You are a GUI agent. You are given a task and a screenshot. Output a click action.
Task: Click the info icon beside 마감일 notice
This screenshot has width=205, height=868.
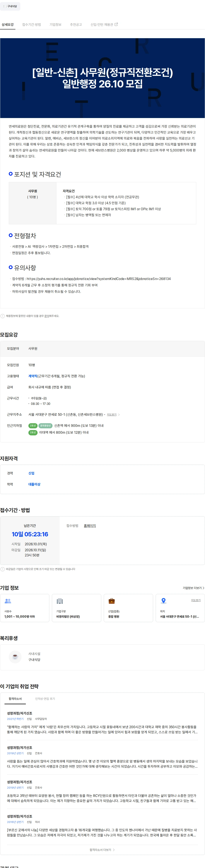pyautogui.click(x=3, y=569)
